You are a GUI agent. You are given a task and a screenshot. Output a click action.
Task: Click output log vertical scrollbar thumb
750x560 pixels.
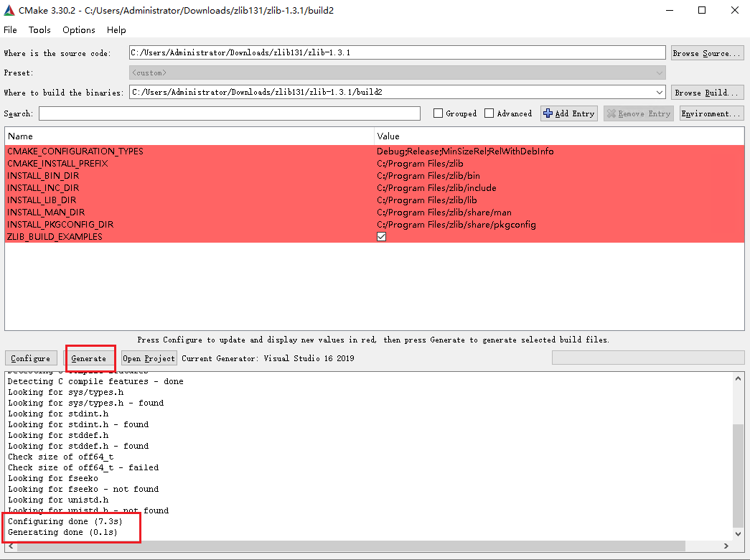738,476
